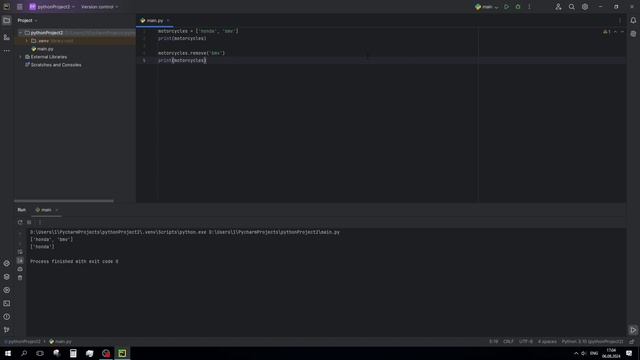640x360 pixels.
Task: Open more Run toolbar options ellipsis
Action: pyautogui.click(x=40, y=222)
